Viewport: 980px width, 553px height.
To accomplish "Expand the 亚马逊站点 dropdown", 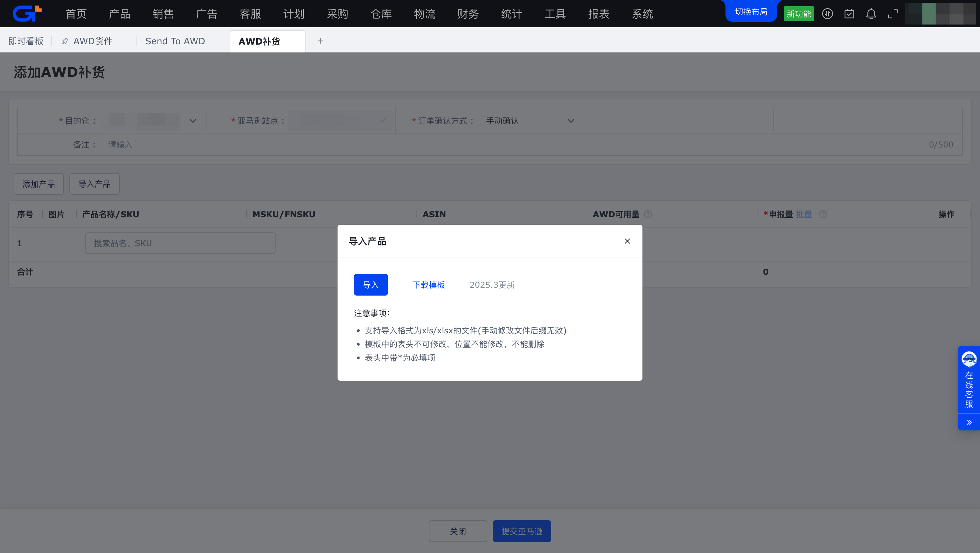I will coord(381,121).
